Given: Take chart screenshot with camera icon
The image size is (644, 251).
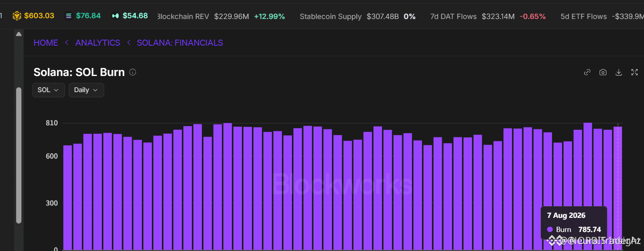Looking at the screenshot, I should (x=603, y=72).
